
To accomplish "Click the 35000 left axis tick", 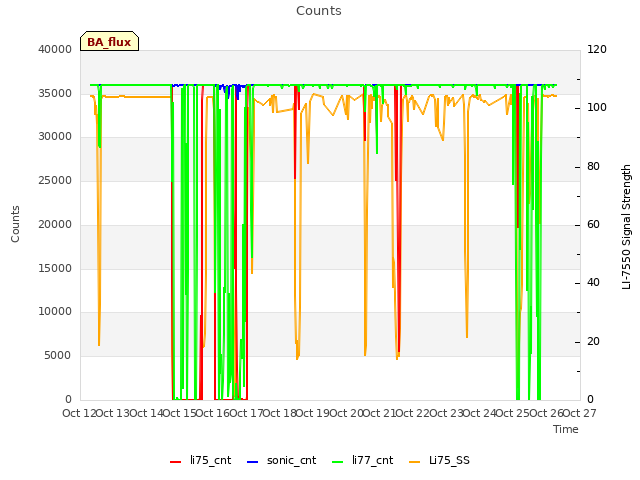I will (x=55, y=93).
